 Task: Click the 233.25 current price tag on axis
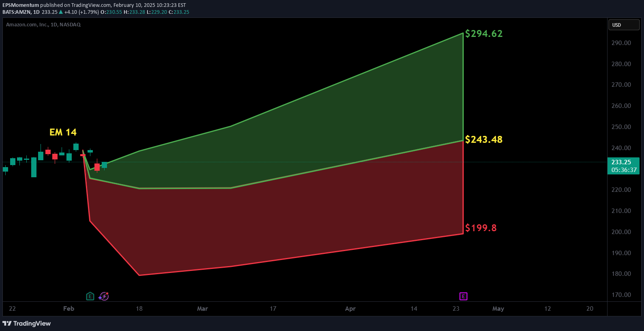point(623,162)
